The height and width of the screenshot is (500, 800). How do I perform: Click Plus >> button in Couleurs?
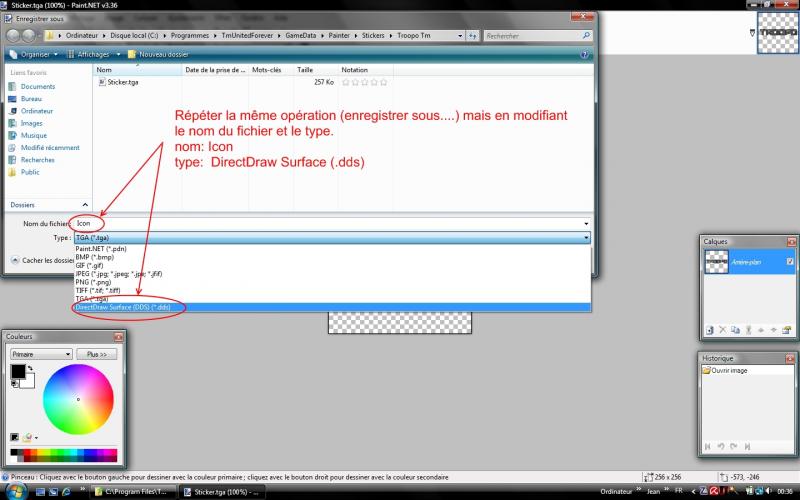click(96, 354)
